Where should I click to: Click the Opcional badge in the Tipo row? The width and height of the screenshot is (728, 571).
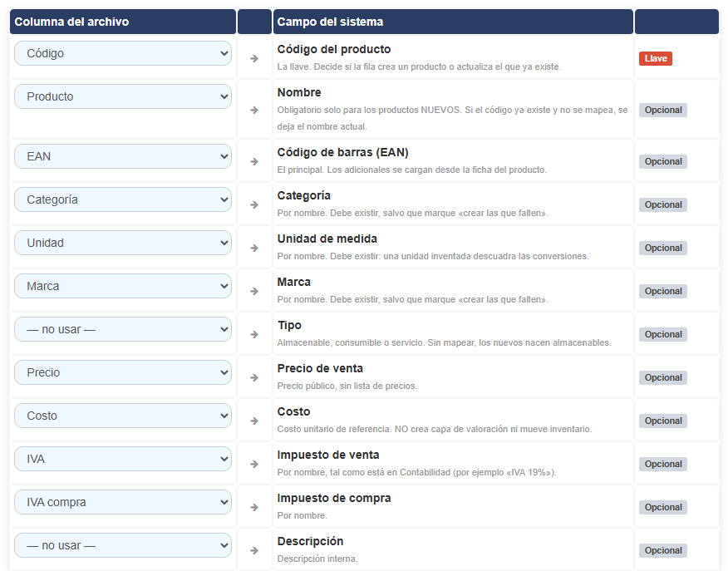pos(663,334)
